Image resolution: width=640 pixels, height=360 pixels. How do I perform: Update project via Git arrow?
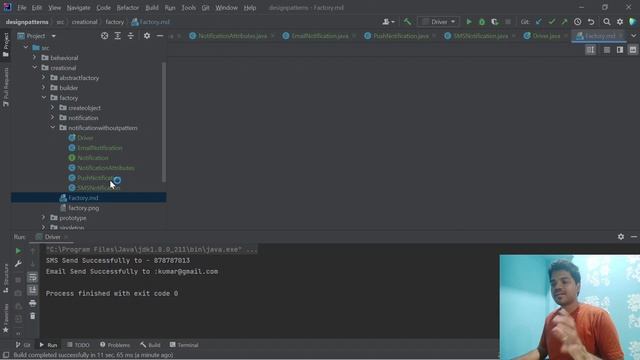(539, 22)
